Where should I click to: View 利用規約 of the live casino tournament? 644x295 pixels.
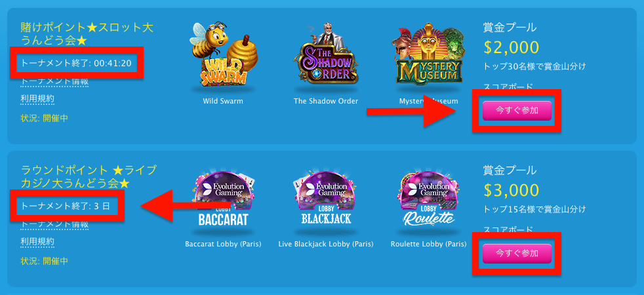37,241
